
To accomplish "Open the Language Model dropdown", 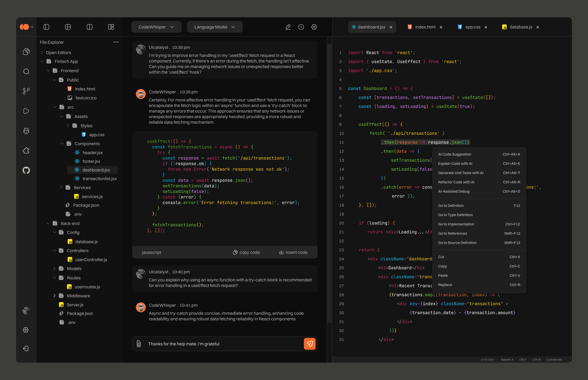I will coord(215,27).
